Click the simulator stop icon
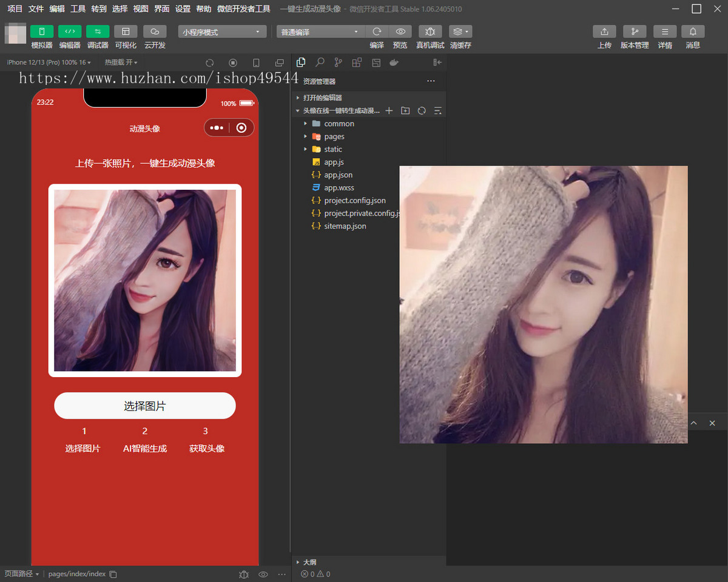This screenshot has width=728, height=582. point(233,62)
